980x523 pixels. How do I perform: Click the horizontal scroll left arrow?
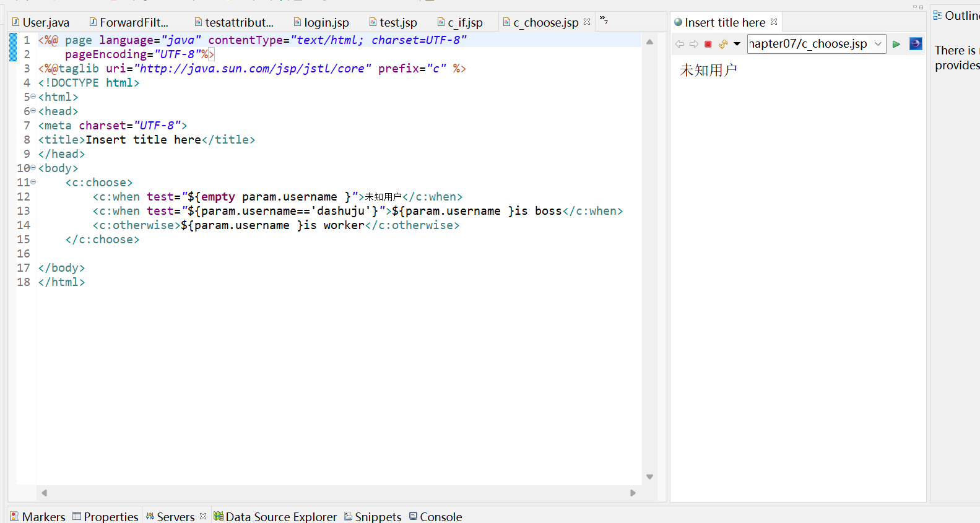[x=44, y=493]
